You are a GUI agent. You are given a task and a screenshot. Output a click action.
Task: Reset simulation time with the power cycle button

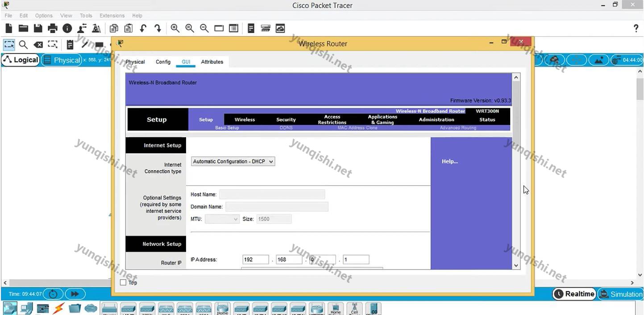pyautogui.click(x=53, y=294)
